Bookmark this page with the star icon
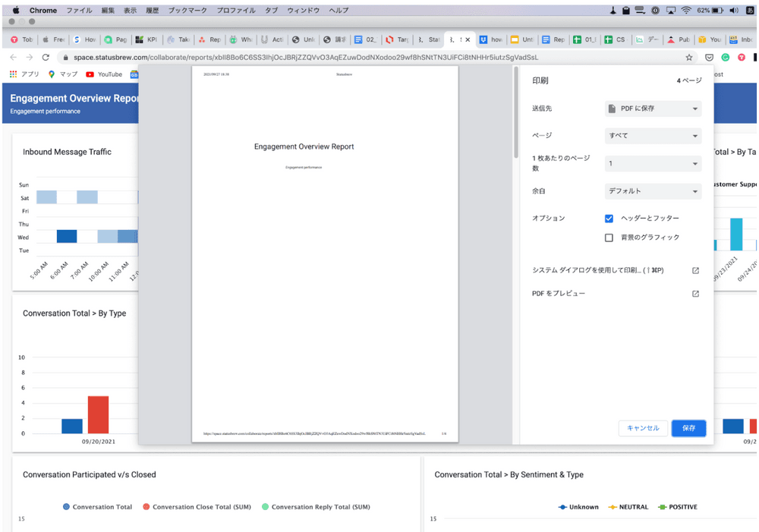The height and width of the screenshot is (532, 759). point(688,57)
